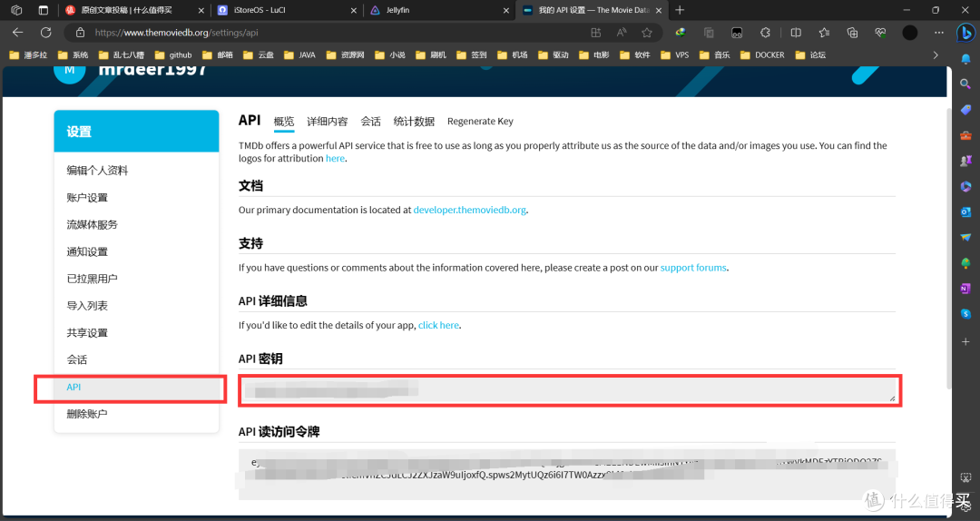Open the Bing Copilot sidebar icon
The image size is (980, 521).
pos(965,33)
